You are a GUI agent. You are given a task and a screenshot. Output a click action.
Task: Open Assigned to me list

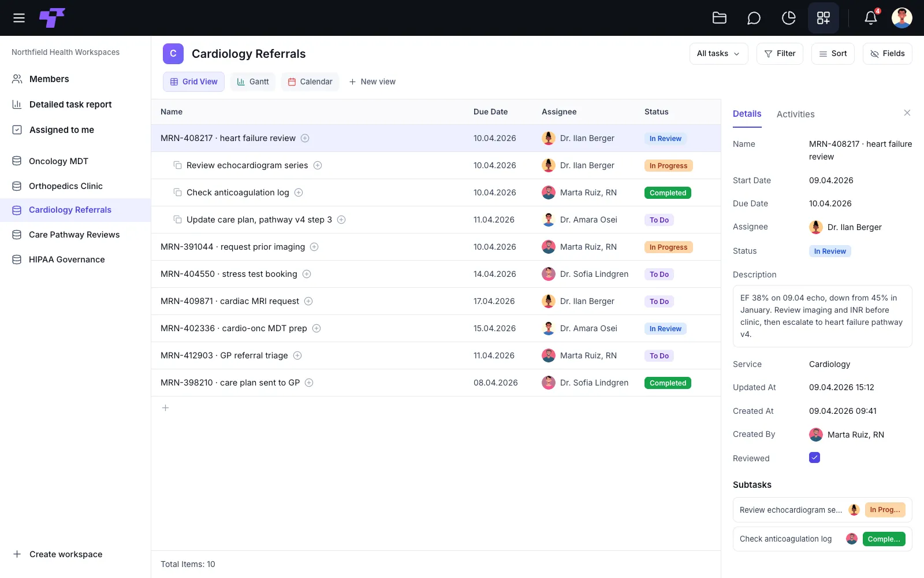point(75,130)
